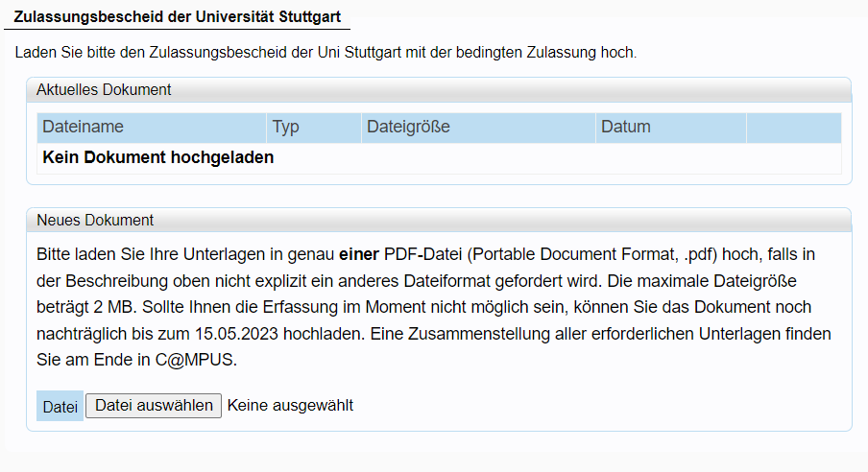This screenshot has height=472, width=868.
Task: Click the 'Datei' field label
Action: 60,407
